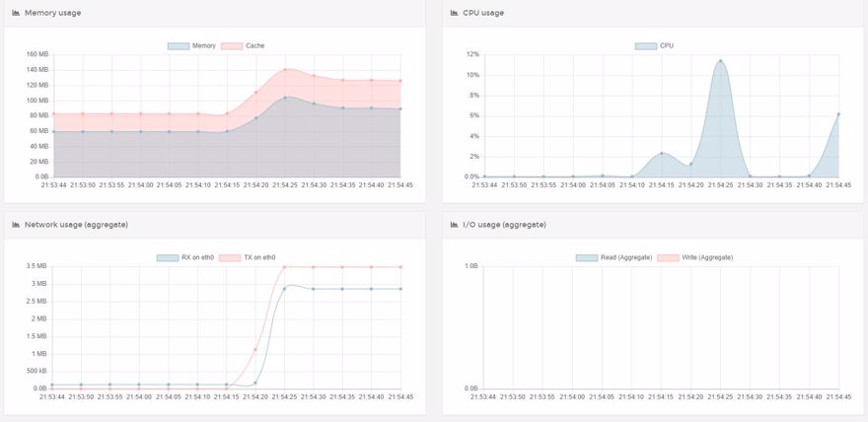Select the CPU peak data point near 12%
This screenshot has height=422, width=868.
(720, 61)
